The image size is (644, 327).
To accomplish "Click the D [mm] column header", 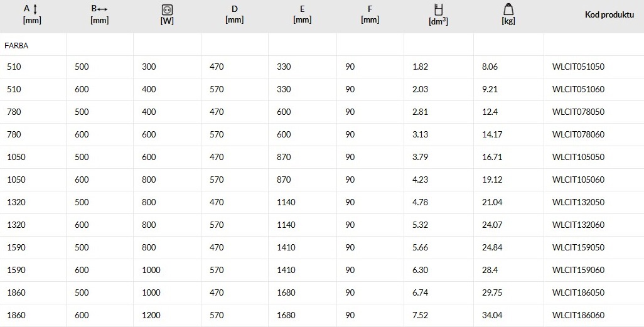I will pos(235,14).
